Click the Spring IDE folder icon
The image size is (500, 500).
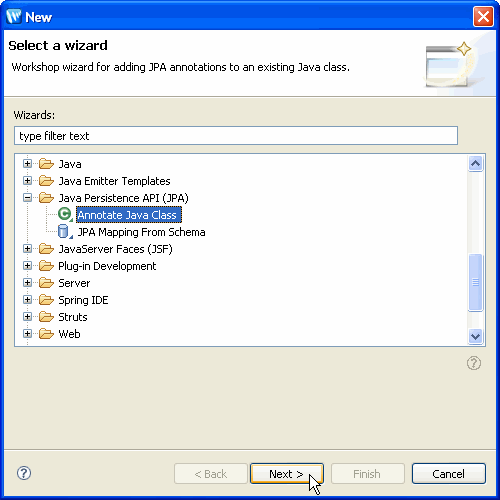tap(46, 300)
